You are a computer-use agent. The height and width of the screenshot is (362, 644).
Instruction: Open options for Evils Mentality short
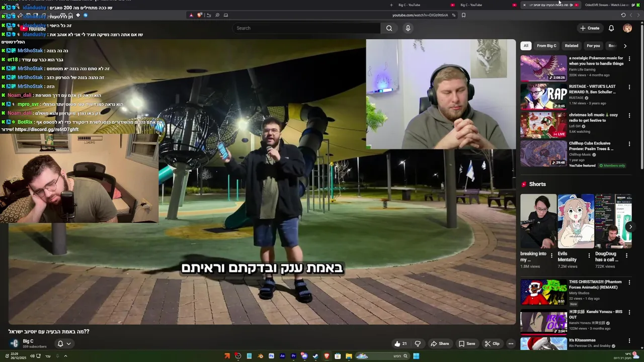[589, 255]
